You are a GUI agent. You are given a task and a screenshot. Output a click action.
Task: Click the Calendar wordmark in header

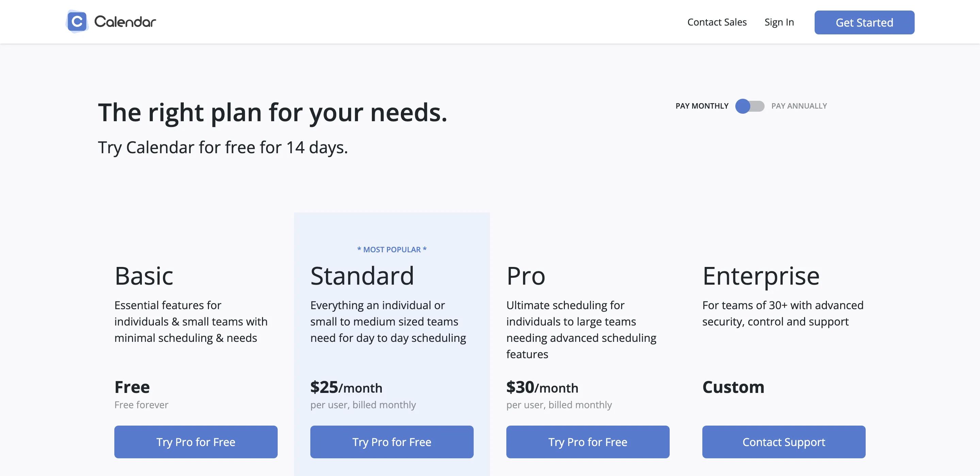pyautogui.click(x=125, y=22)
